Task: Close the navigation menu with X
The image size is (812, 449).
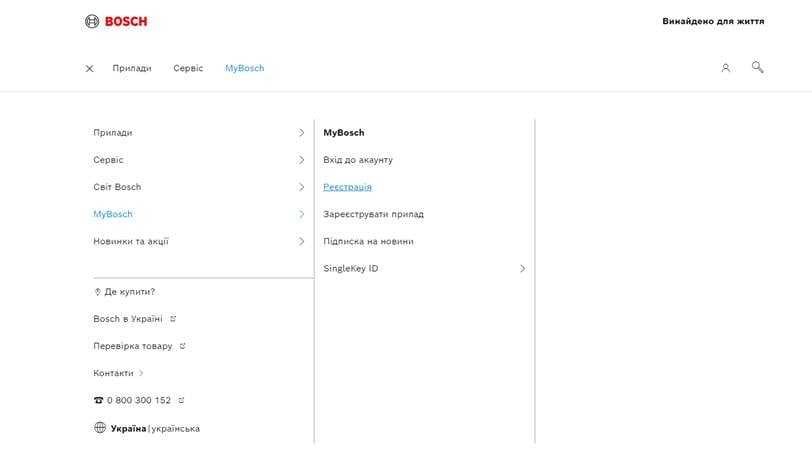Action: coord(90,68)
